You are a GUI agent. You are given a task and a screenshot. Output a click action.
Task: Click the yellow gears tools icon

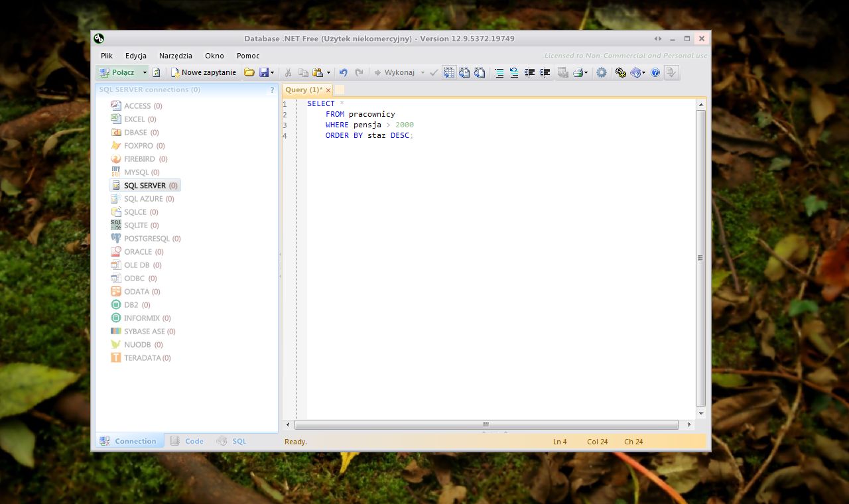pyautogui.click(x=621, y=72)
